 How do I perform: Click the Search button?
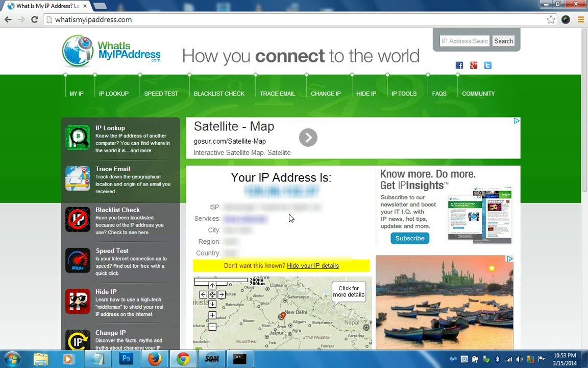[503, 41]
